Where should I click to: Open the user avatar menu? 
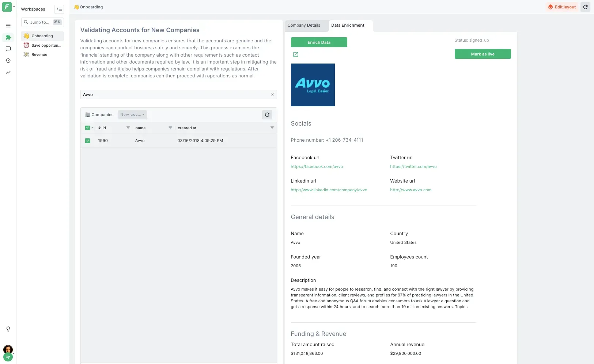(x=8, y=349)
